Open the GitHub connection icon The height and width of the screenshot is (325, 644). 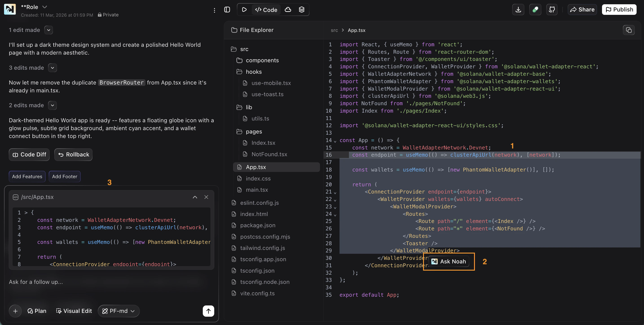(x=552, y=9)
